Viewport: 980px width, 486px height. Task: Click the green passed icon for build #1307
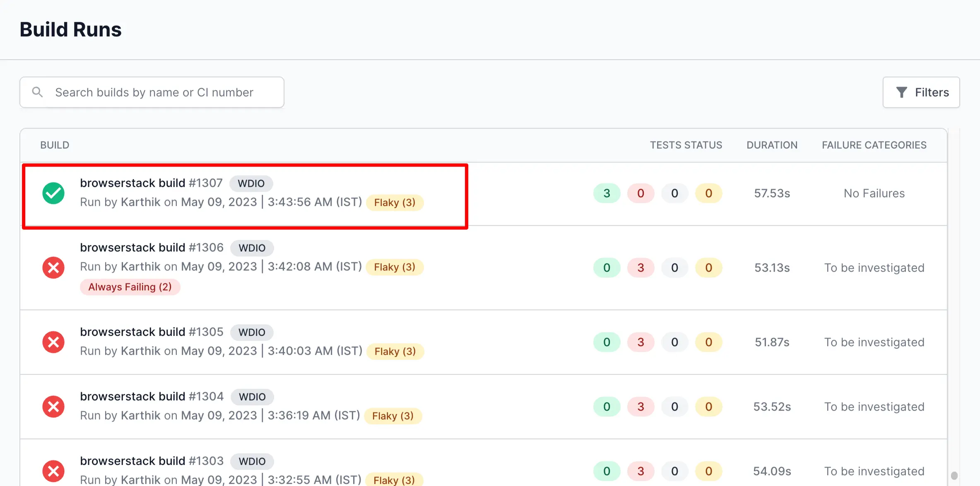point(53,193)
